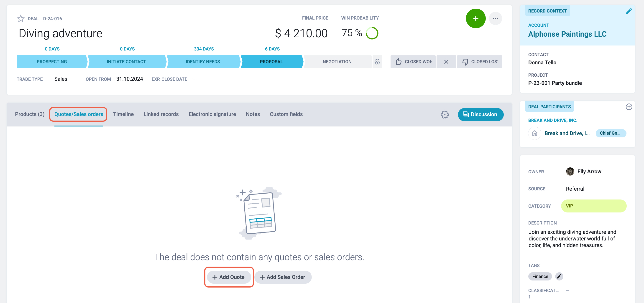Image resolution: width=644 pixels, height=303 pixels.
Task: Click the X button between closed statuses
Action: pos(446,62)
